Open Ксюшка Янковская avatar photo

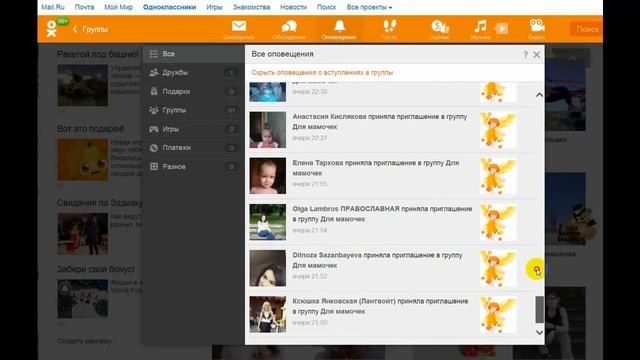coord(268,314)
